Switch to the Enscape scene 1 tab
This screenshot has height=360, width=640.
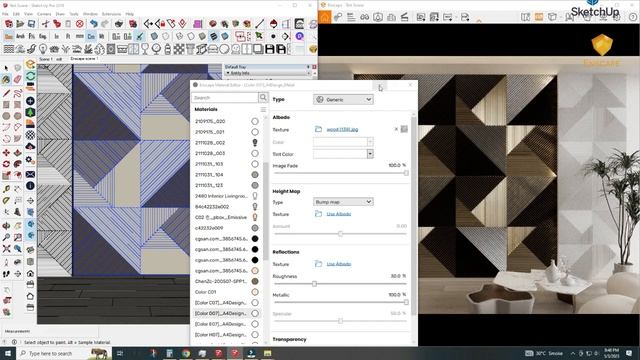click(x=83, y=59)
